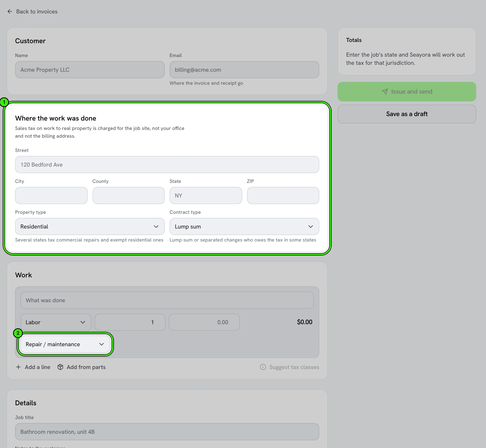Open the Property type Residential dropdown
Viewport: 486px width, 448px height.
90,226
